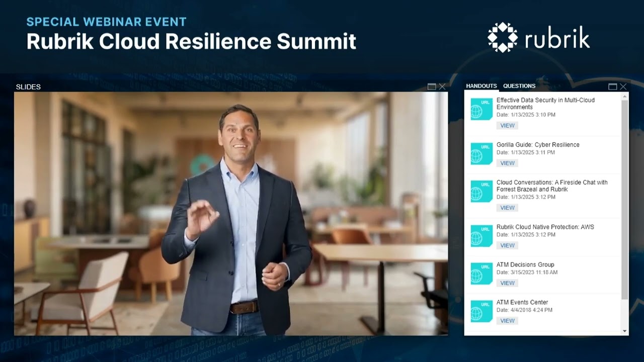Click VIEW for ATM Events Center
This screenshot has width=644, height=362.
[x=507, y=321]
